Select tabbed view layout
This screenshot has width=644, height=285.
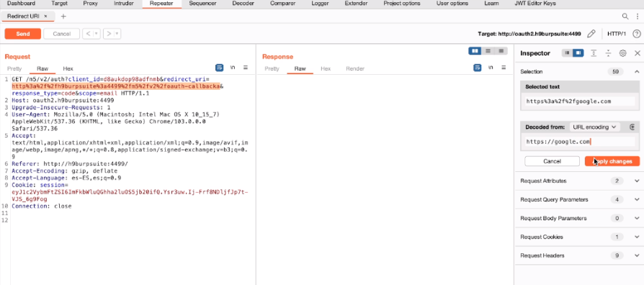501,51
